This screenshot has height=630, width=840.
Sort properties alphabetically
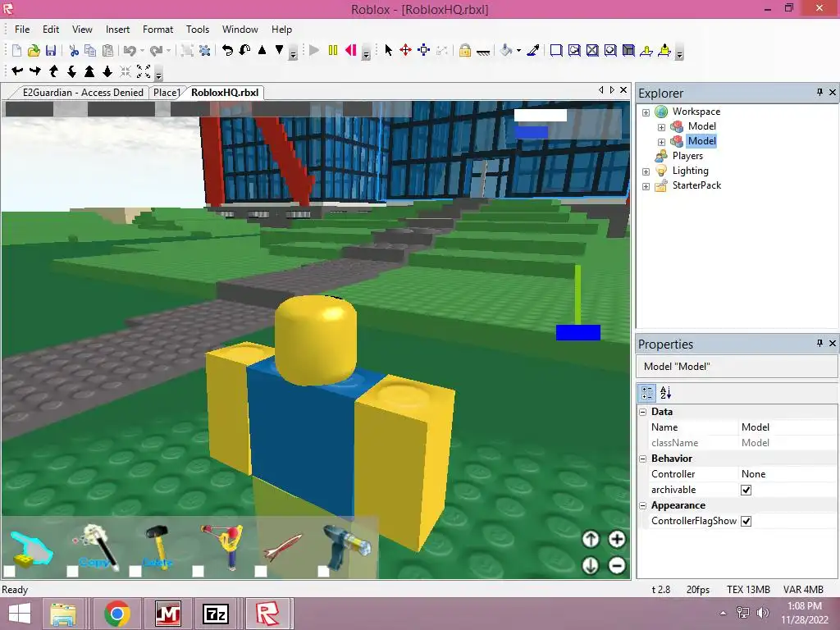[x=666, y=393]
